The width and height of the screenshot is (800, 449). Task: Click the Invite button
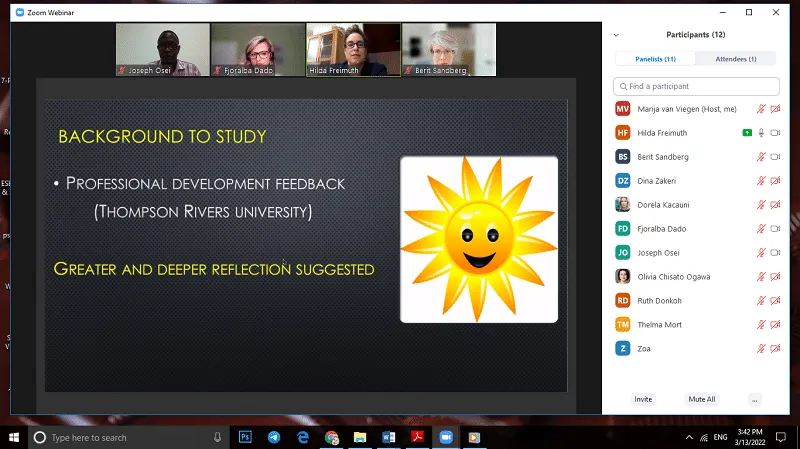point(643,399)
